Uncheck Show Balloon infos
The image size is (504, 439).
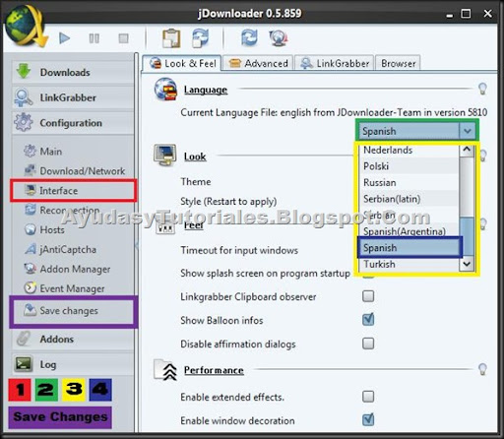tap(368, 320)
